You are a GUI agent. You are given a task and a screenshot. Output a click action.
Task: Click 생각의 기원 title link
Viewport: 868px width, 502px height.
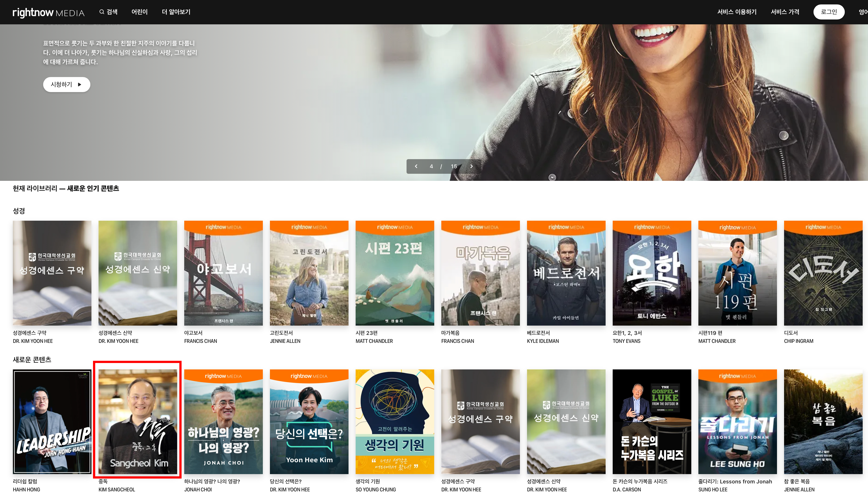point(368,481)
